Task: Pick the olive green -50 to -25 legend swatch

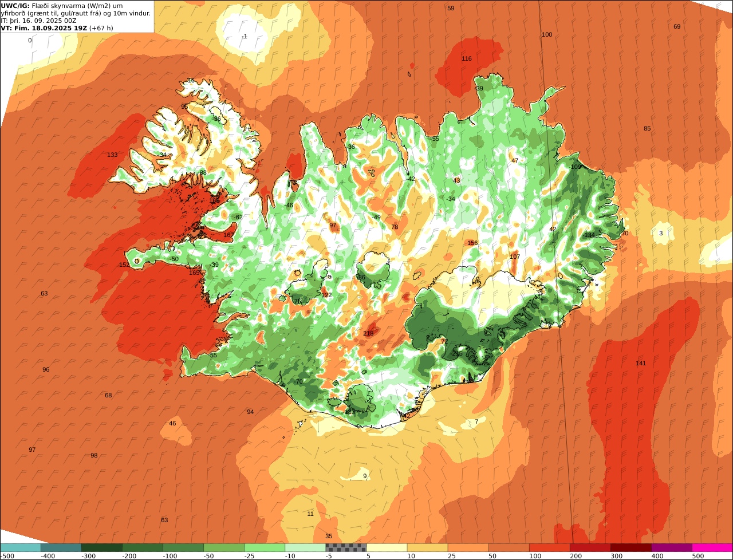Action: 224,547
